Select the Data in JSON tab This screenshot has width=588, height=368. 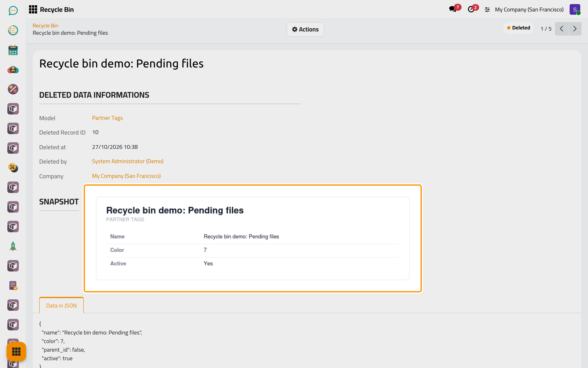[x=61, y=305]
